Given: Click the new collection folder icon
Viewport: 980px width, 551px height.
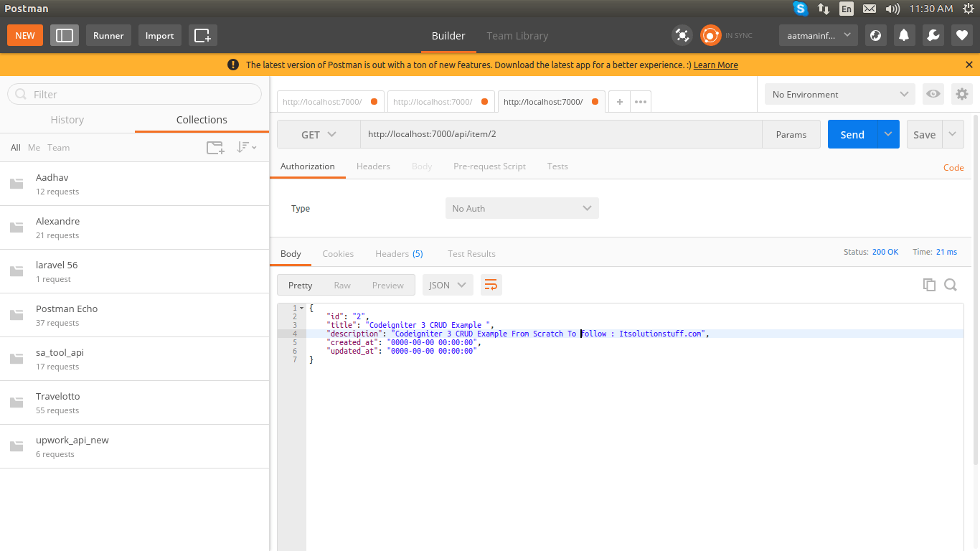Looking at the screenshot, I should click(215, 148).
